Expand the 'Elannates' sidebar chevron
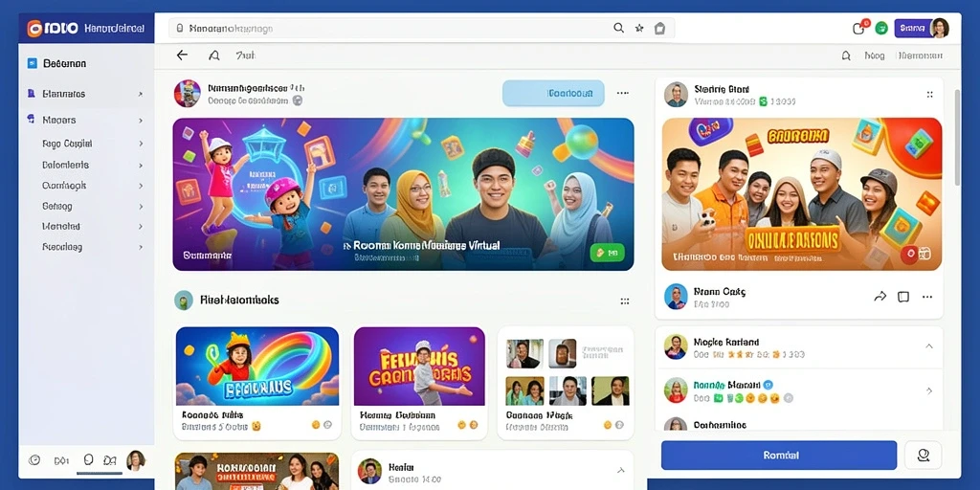The width and height of the screenshot is (980, 490). click(140, 95)
